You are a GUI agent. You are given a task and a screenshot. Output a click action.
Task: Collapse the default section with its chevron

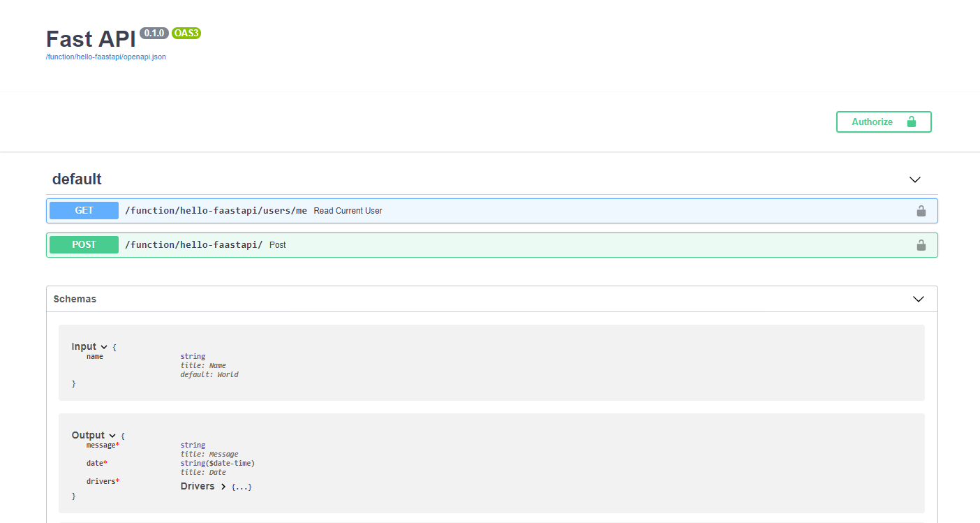[x=914, y=179]
